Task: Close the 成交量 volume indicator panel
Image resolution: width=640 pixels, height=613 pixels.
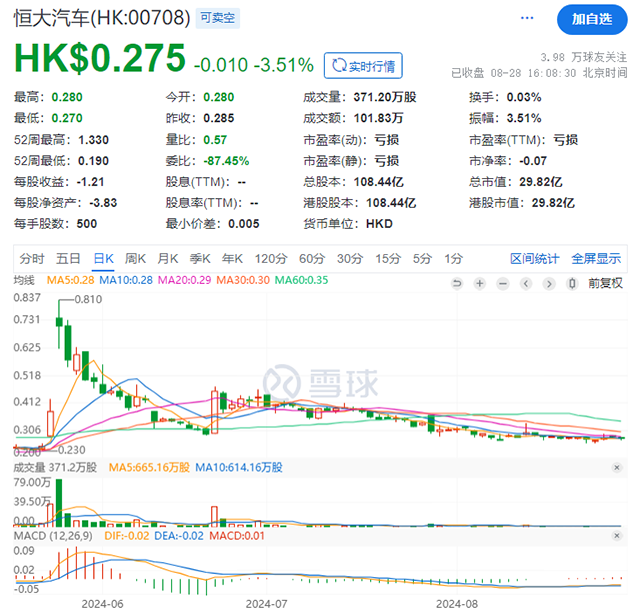Action: (x=617, y=468)
